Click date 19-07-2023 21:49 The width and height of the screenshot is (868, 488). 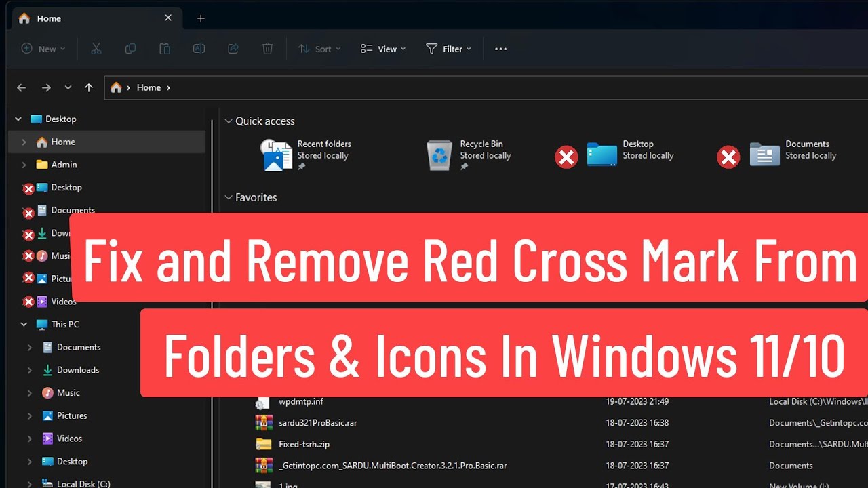pyautogui.click(x=637, y=401)
